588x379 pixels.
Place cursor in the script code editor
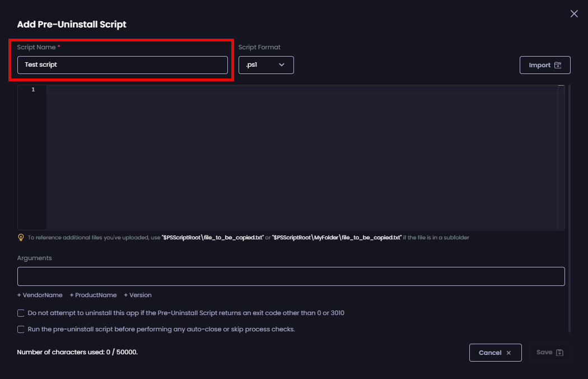302,157
